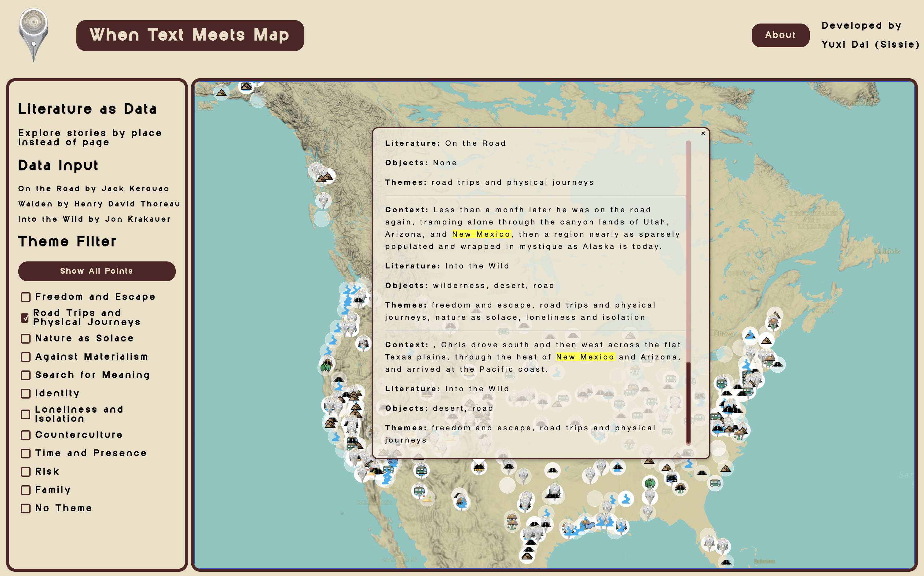Screen dimensions: 924x576
Task: Click the "Objects: desert, road" line
Action: [439, 408]
